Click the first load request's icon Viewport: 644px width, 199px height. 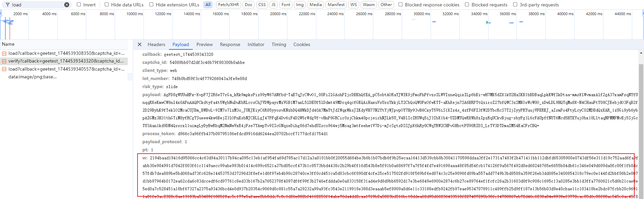[x=4, y=53]
